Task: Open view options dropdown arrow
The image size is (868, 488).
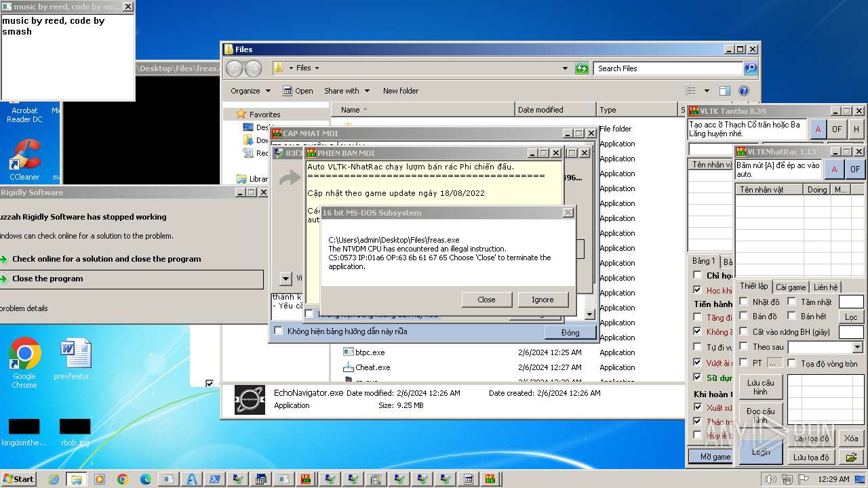Action: (706, 91)
